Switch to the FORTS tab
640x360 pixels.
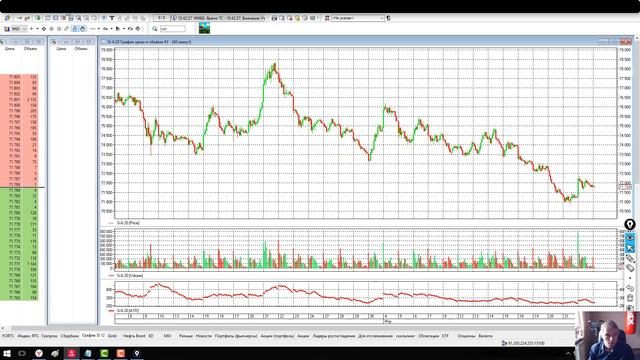pos(8,336)
